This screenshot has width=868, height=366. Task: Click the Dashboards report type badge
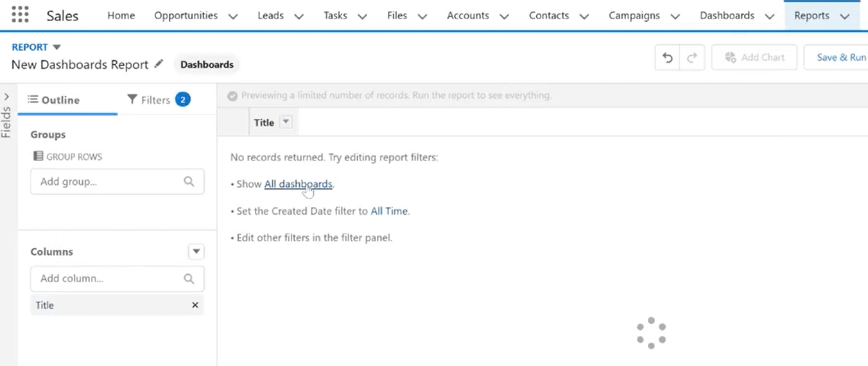click(x=207, y=64)
